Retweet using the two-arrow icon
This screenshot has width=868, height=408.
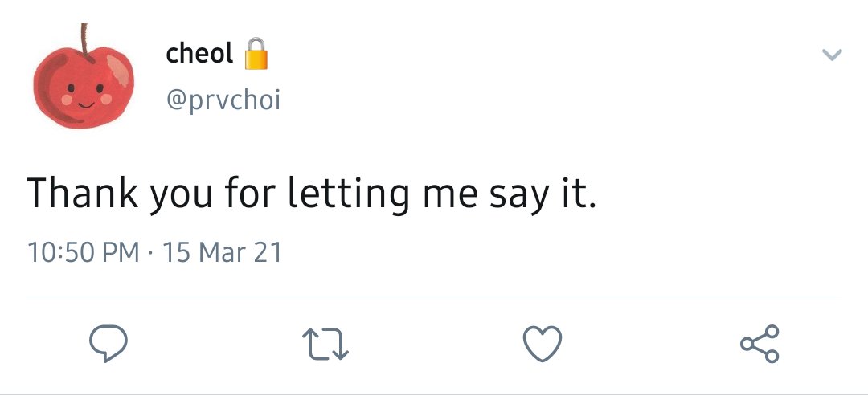tap(325, 344)
